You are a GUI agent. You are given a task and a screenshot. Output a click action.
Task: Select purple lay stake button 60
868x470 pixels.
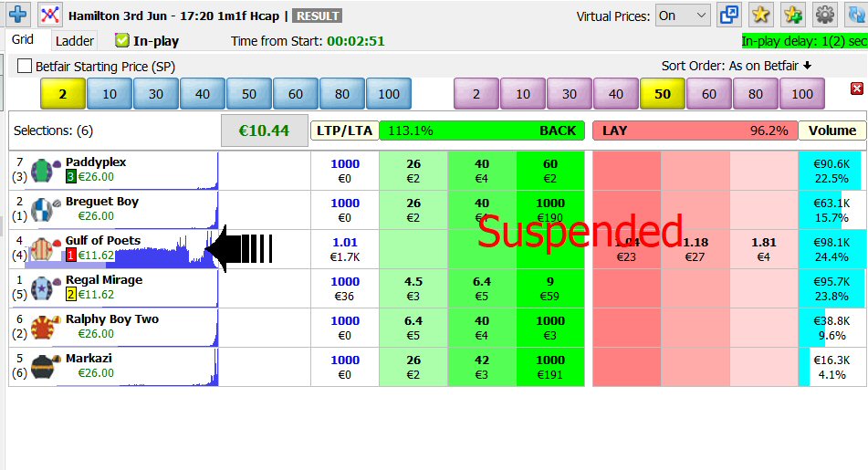[709, 94]
